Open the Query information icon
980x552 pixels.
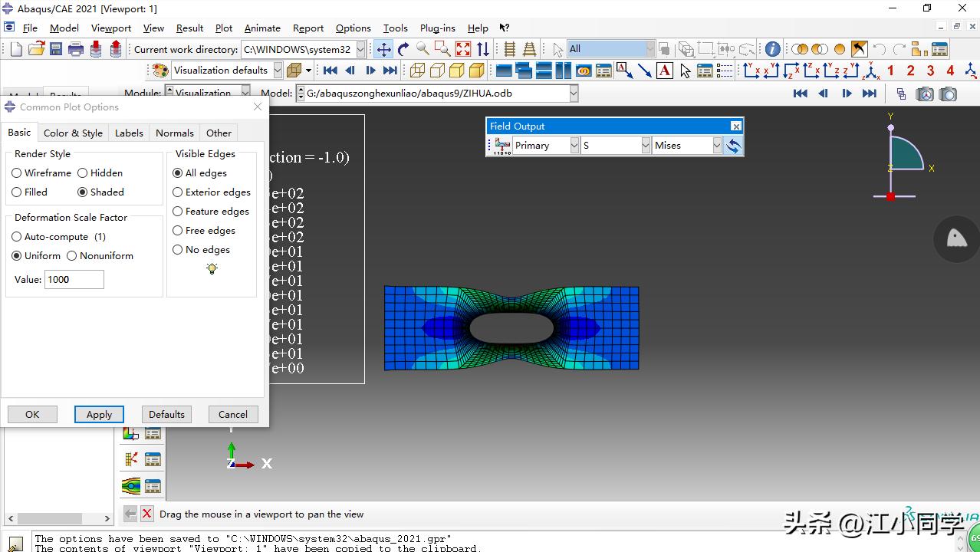pos(773,49)
